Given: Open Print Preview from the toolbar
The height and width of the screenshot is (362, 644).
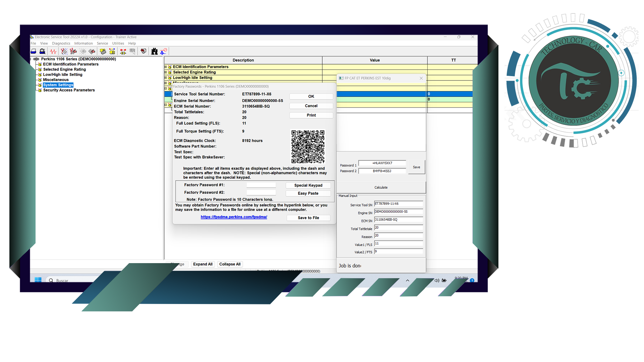Looking at the screenshot, I should tap(42, 51).
